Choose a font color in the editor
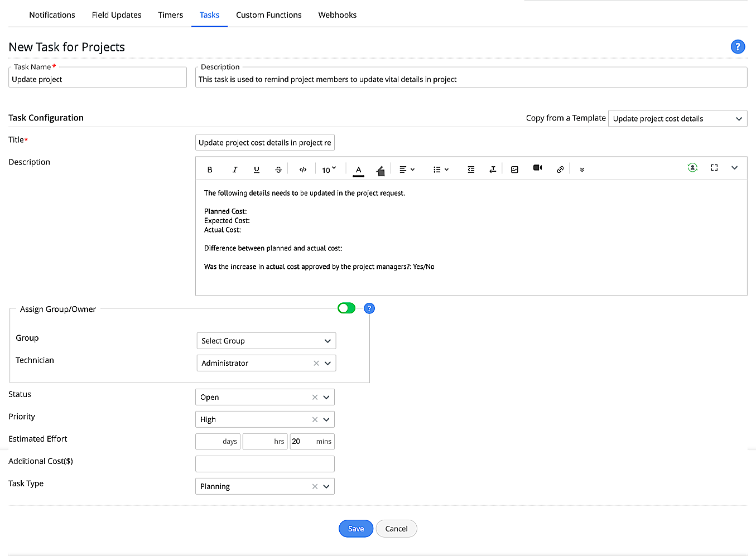The height and width of the screenshot is (556, 756). point(358,170)
